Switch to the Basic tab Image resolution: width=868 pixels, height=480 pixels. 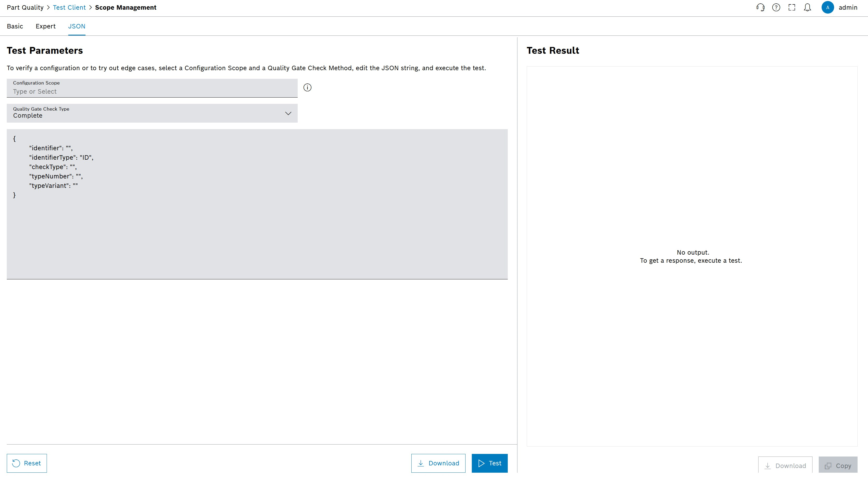[15, 26]
